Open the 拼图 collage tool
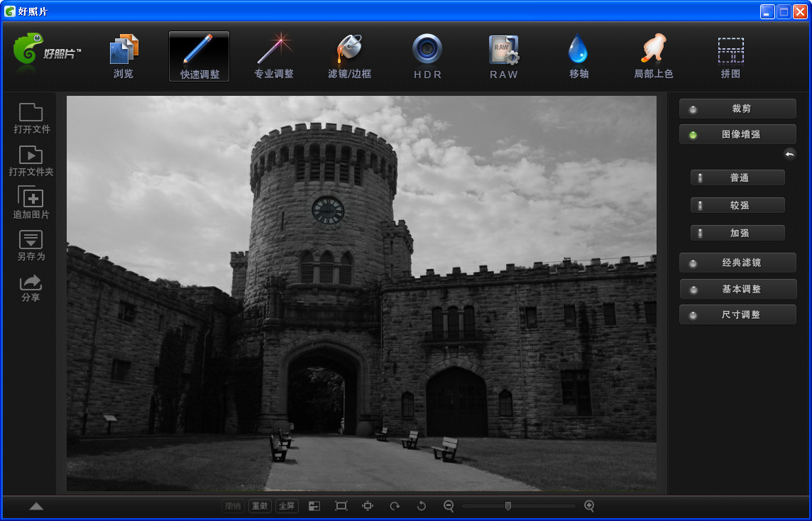 coord(730,57)
